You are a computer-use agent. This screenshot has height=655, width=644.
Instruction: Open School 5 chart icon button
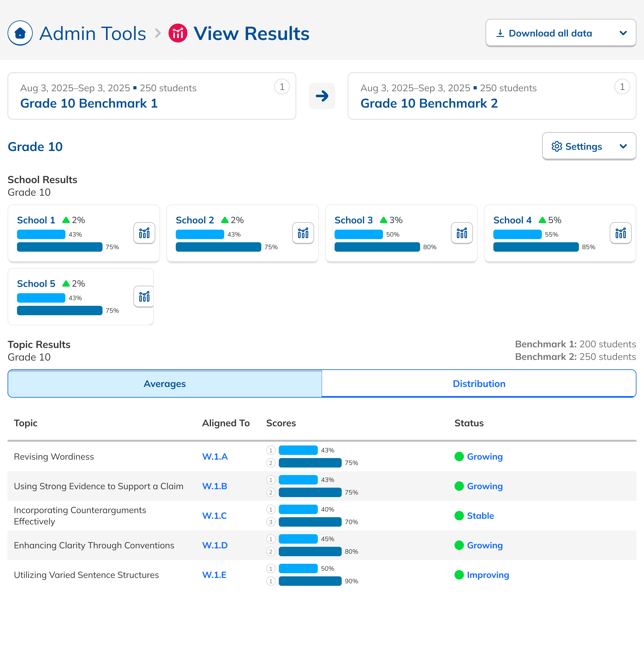coord(144,297)
